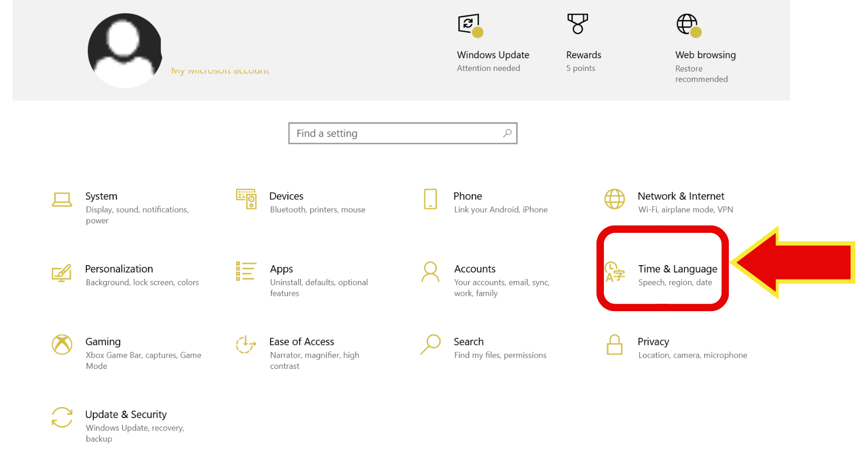
Task: Click the Accounts person icon
Action: [x=430, y=271]
